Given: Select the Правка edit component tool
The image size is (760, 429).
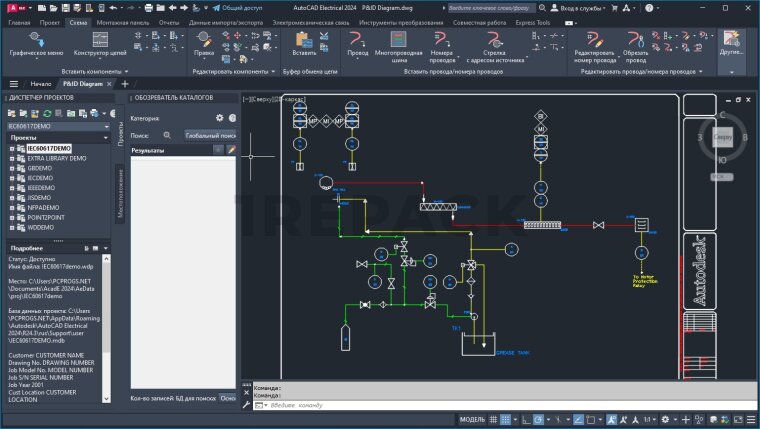Looking at the screenshot, I should (x=204, y=39).
